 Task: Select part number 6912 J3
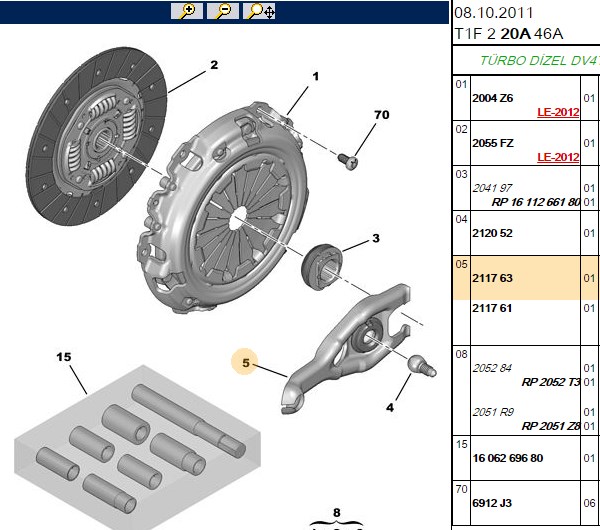pyautogui.click(x=492, y=503)
